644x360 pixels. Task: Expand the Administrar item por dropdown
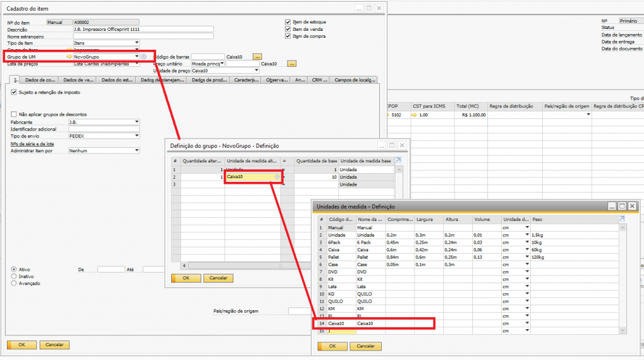tap(136, 150)
